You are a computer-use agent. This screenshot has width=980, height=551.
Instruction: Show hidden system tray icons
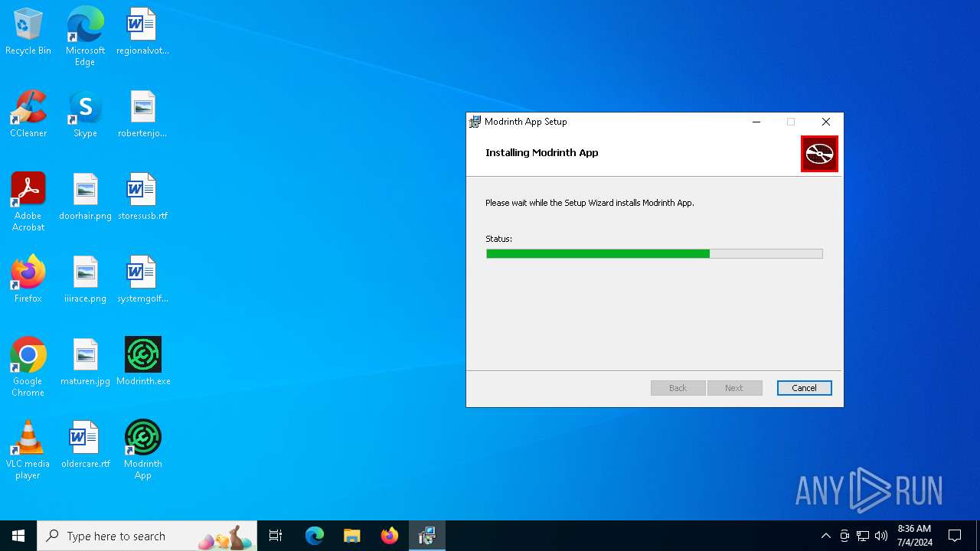click(825, 536)
